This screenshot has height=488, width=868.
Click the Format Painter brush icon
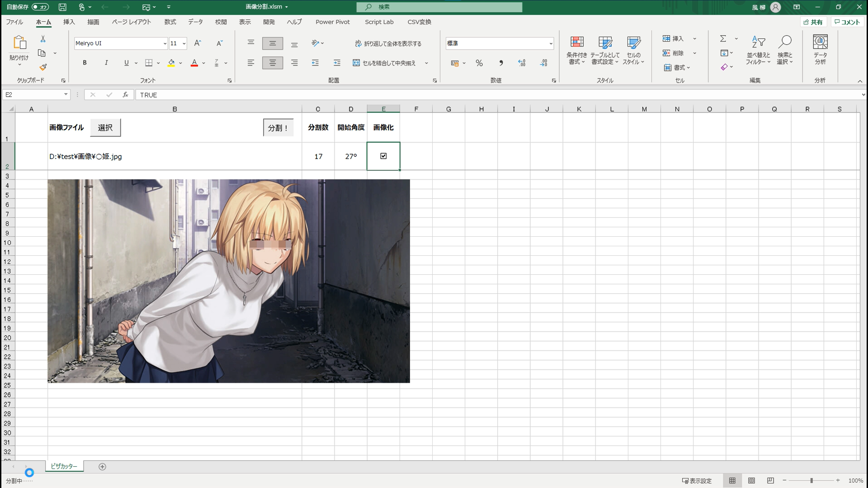tap(43, 67)
